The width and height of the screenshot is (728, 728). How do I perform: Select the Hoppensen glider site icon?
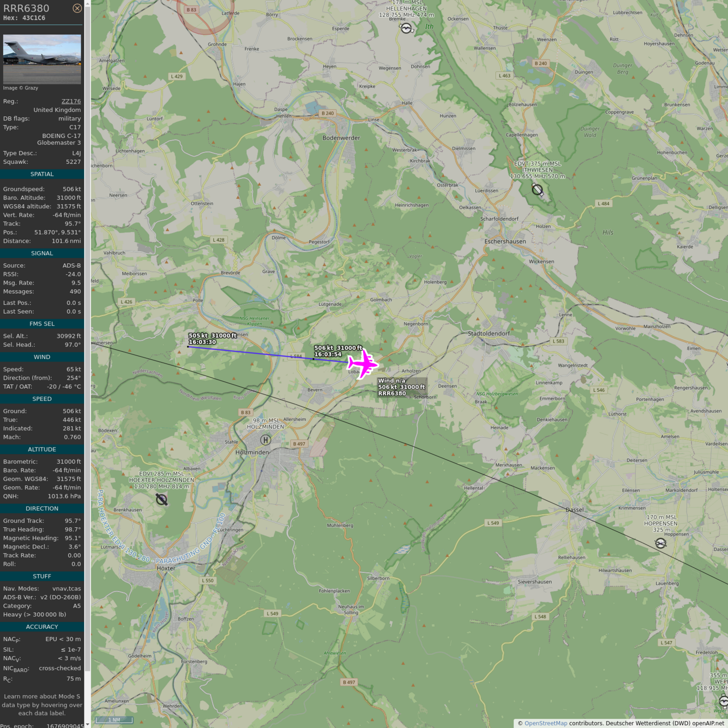point(660,543)
